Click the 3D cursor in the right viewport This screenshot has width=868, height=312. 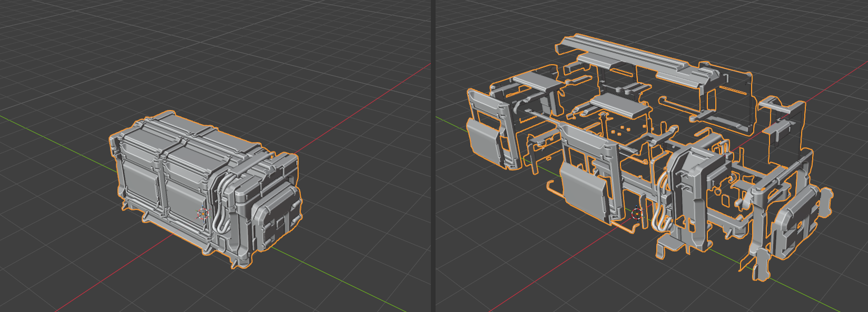[x=637, y=214]
